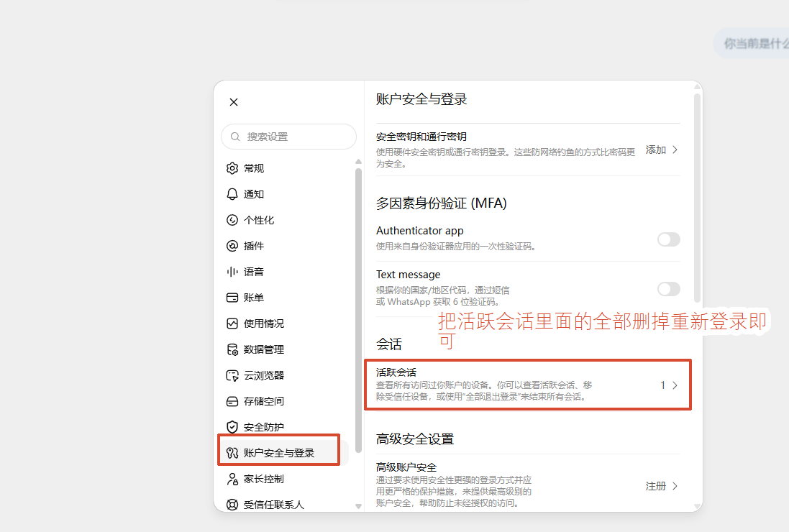Viewport: 789px width, 532px height.
Task: Click the 云浏览器 icon
Action: pos(232,375)
